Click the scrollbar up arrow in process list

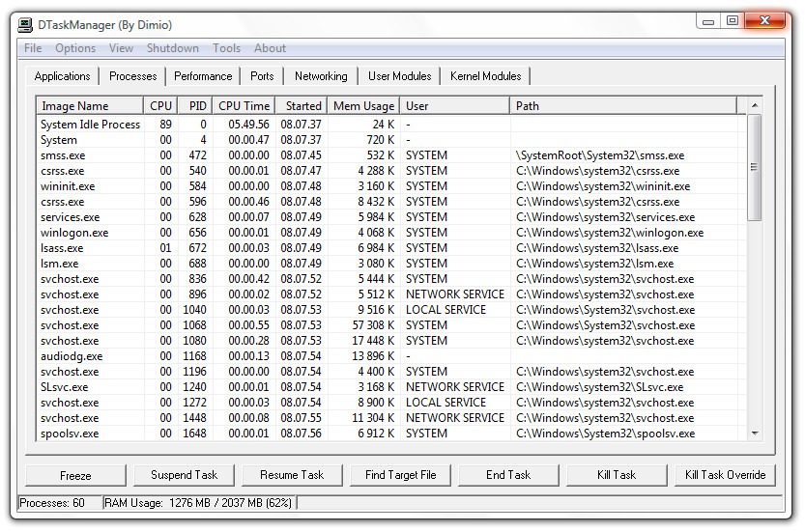(755, 105)
